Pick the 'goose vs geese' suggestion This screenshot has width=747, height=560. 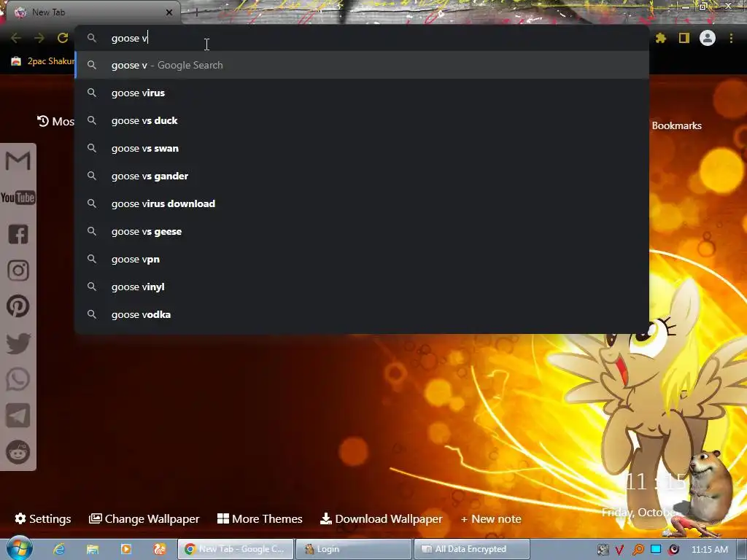click(x=362, y=231)
